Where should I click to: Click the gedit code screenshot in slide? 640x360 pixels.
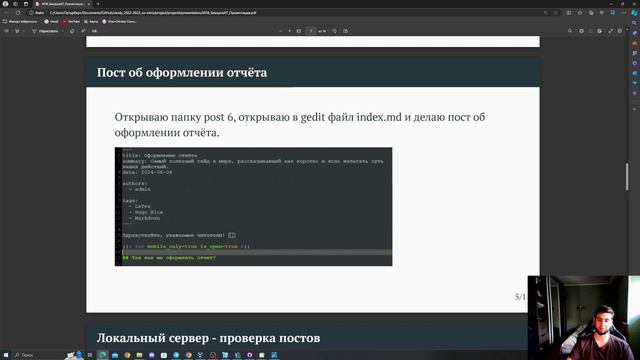[x=253, y=207]
